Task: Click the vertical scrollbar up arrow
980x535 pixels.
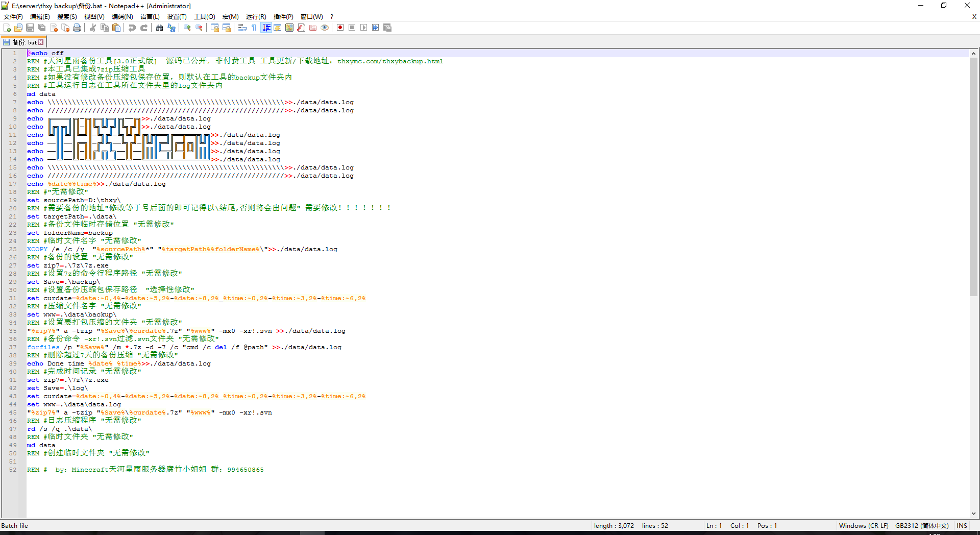Action: click(973, 53)
